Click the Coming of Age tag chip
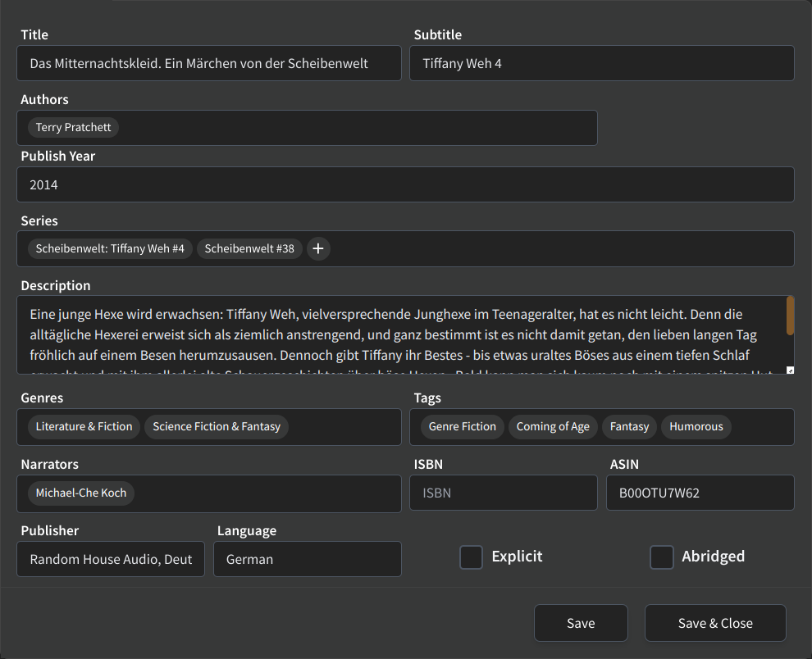This screenshot has width=812, height=659. pos(553,427)
